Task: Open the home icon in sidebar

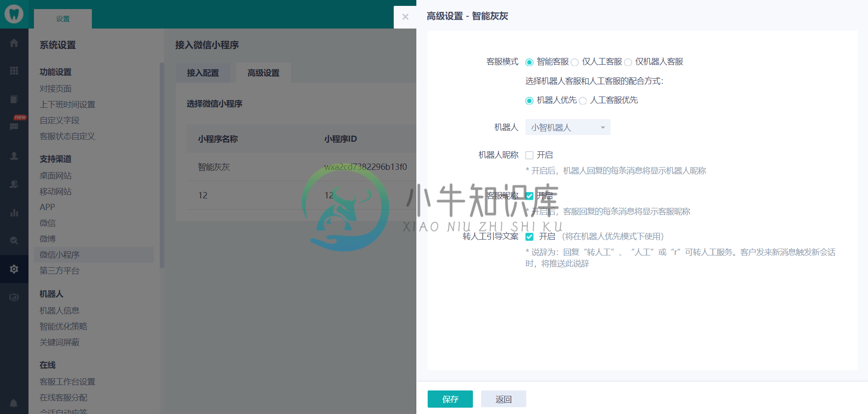Action: click(x=14, y=43)
